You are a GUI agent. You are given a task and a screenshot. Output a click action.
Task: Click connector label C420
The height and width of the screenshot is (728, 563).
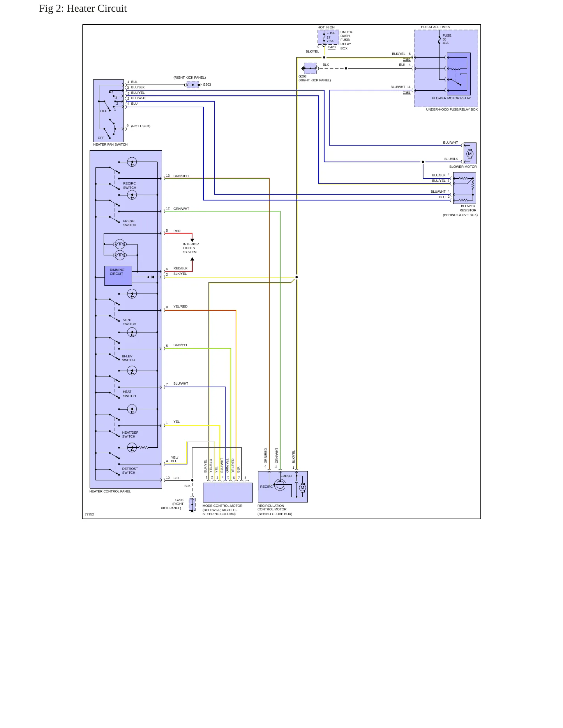pyautogui.click(x=332, y=47)
